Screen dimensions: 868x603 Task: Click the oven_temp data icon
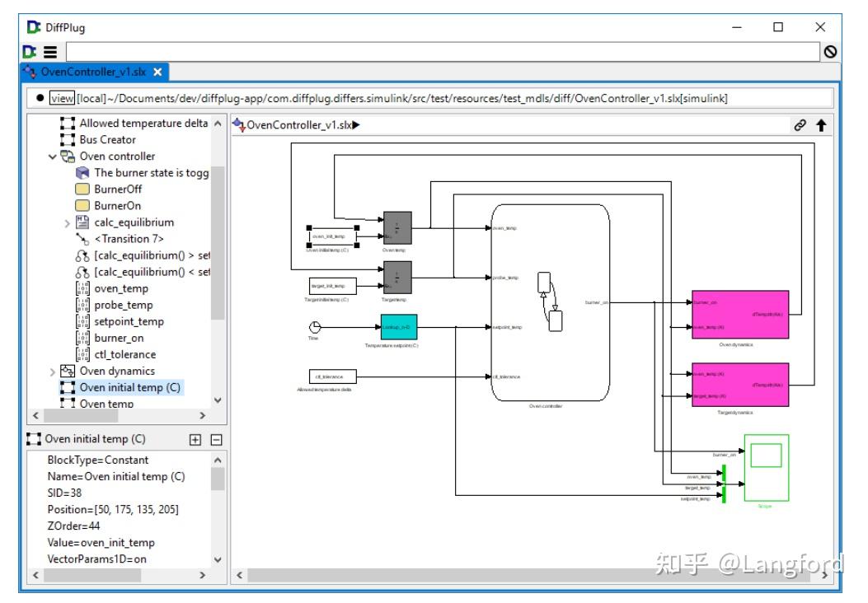[x=82, y=289]
